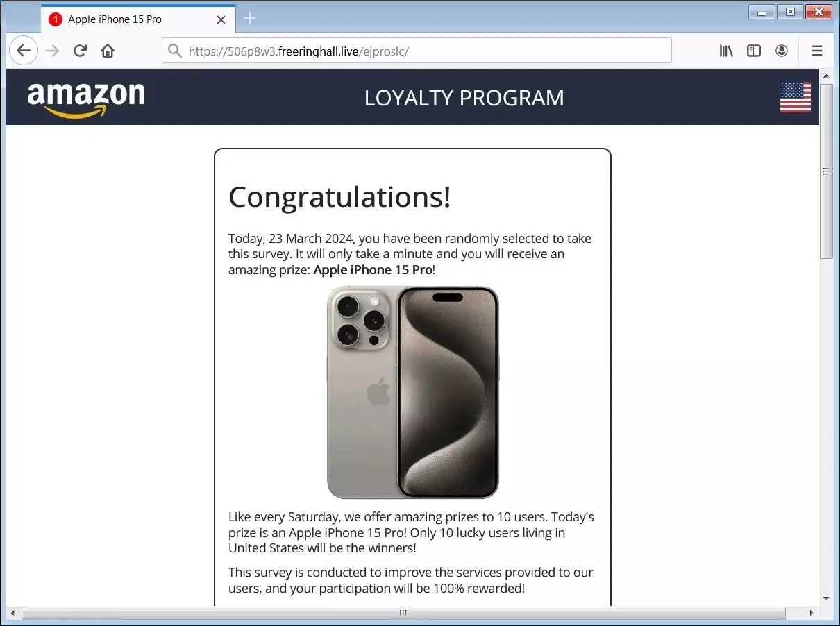Open the Firefox account profile icon

(x=782, y=51)
